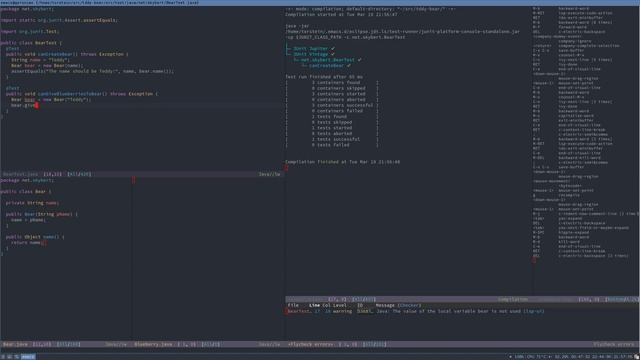Click 'private String name' line in Bear.java

pos(33,203)
